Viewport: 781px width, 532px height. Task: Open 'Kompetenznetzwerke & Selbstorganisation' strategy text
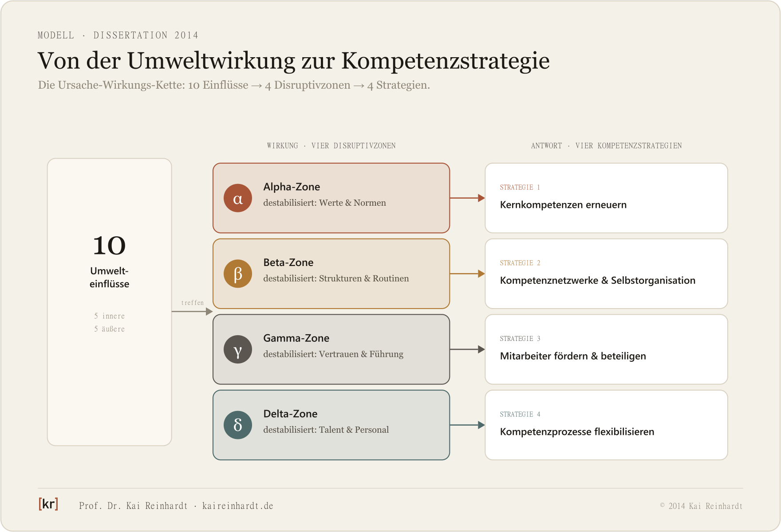597,281
